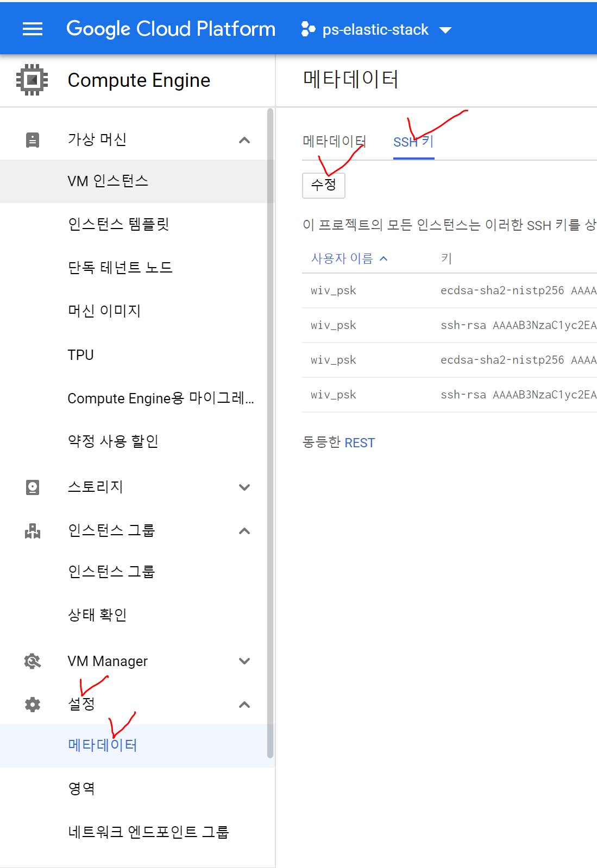The width and height of the screenshot is (597, 868).
Task: Collapse the 가상 머신 section chevron
Action: (244, 140)
